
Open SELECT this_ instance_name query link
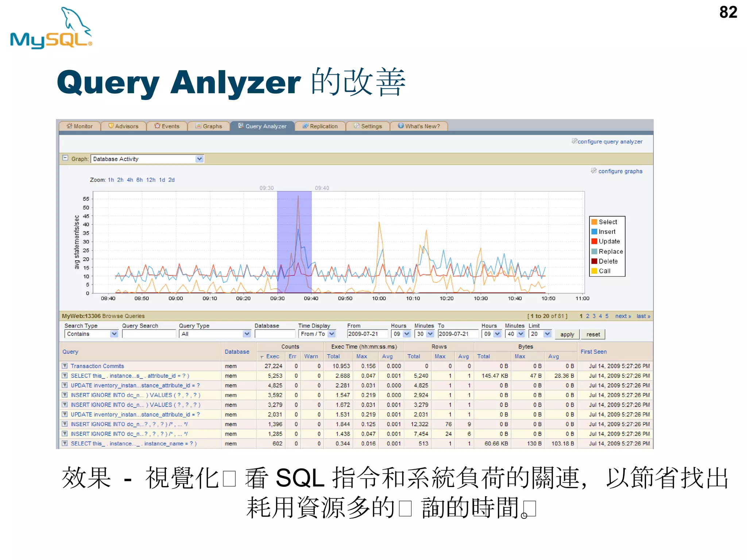click(133, 444)
